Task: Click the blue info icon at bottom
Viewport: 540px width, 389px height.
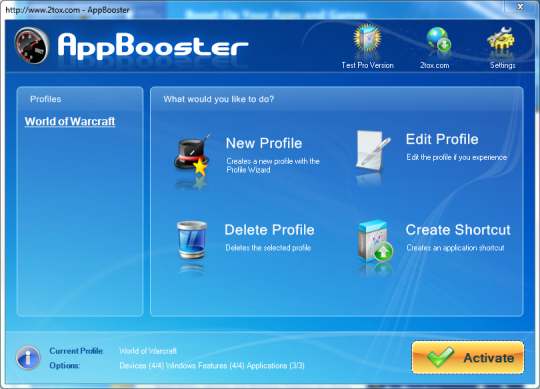Action: 28,358
